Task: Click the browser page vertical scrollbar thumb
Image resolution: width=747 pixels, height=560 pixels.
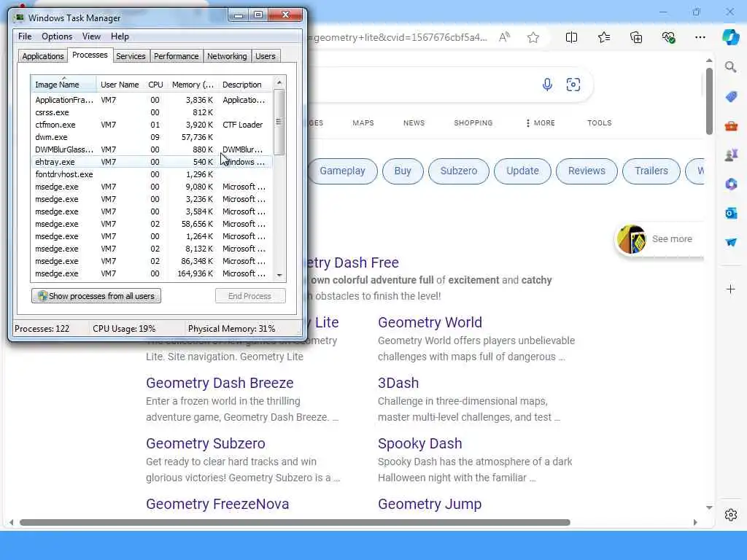Action: 709,101
